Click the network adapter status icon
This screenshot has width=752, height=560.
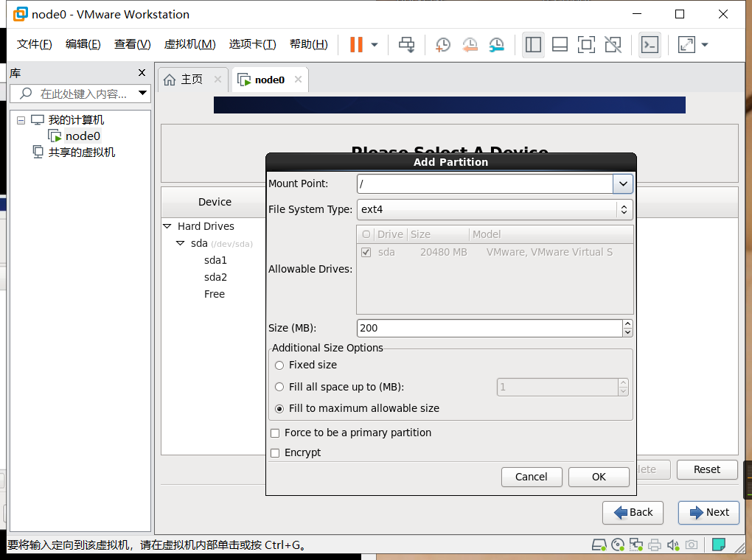[636, 545]
